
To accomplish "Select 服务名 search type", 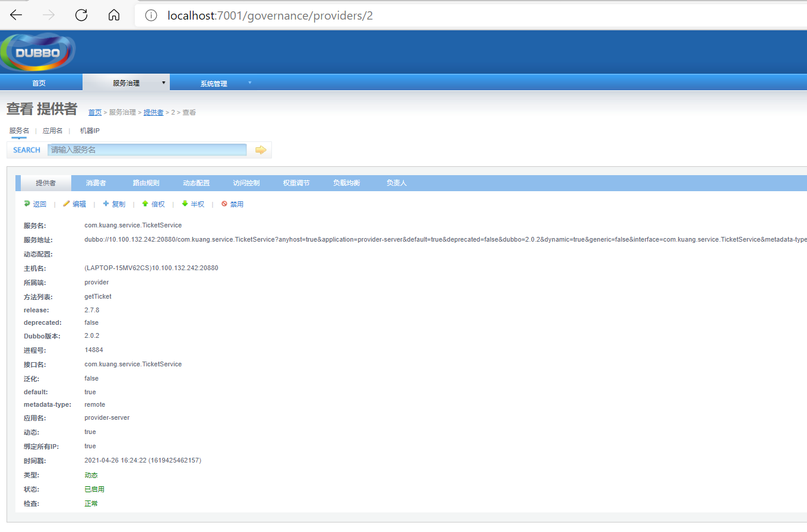I will click(x=19, y=130).
